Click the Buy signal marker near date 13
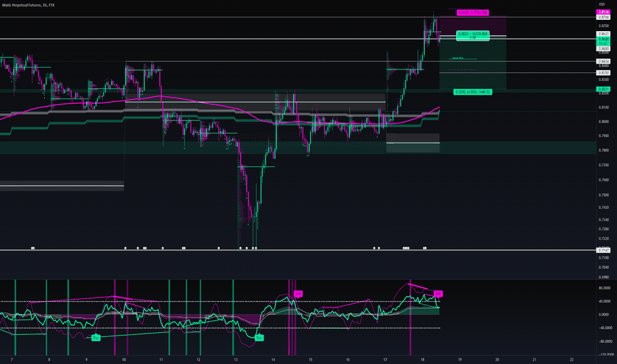 (259, 338)
